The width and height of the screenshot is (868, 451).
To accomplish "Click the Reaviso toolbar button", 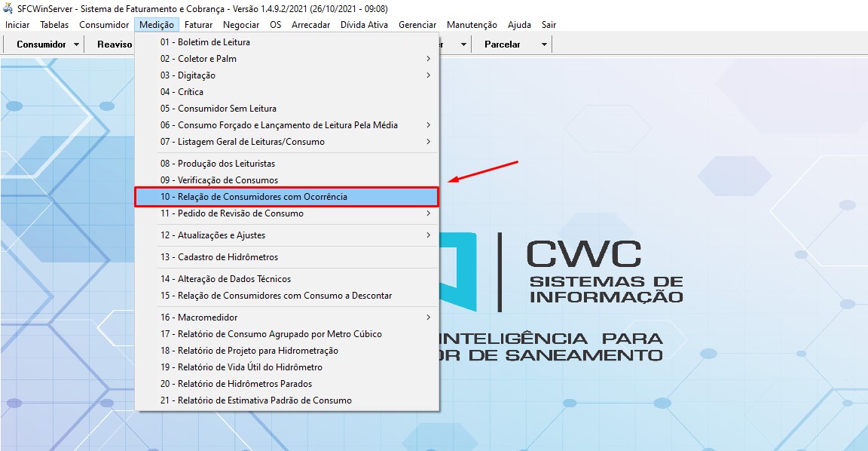I will 114,44.
